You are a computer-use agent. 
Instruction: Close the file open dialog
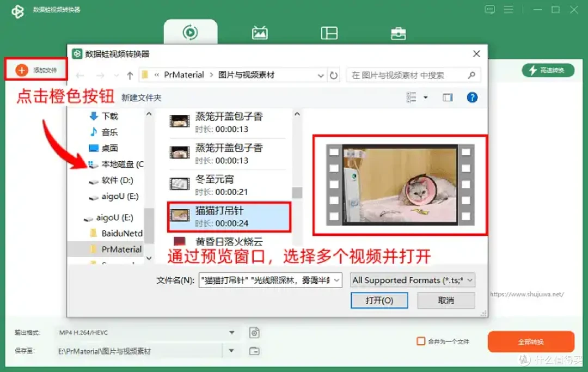coord(476,54)
